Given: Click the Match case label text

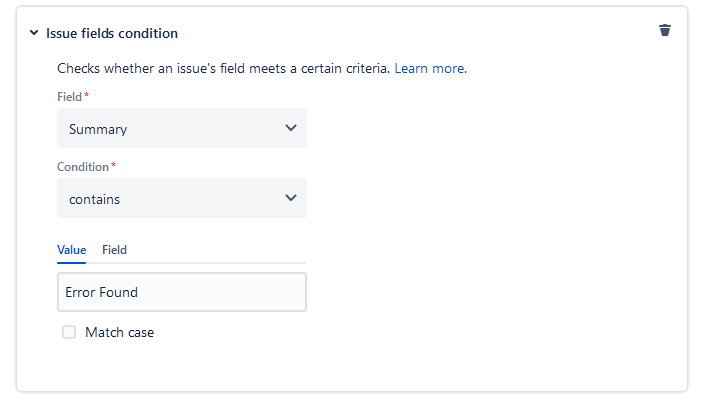Looking at the screenshot, I should pyautogui.click(x=119, y=332).
